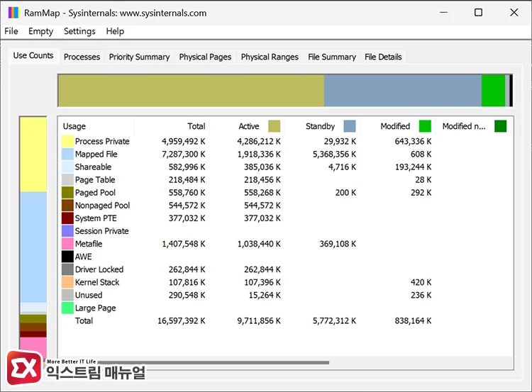Click the black AWE swatch
Image resolution: width=532 pixels, height=392 pixels.
pos(67,257)
